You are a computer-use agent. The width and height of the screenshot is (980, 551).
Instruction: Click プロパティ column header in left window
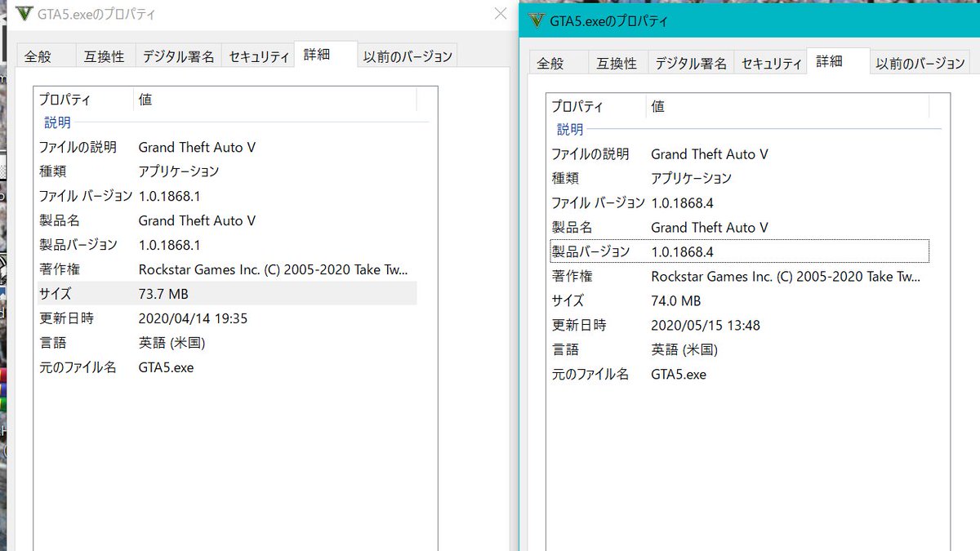pyautogui.click(x=84, y=100)
